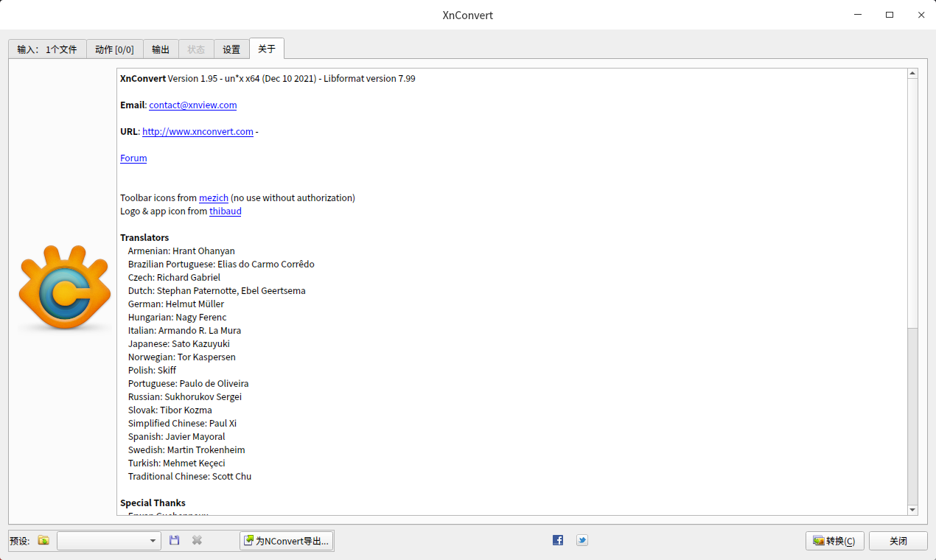Click the scrollbar down arrow

tap(912, 509)
